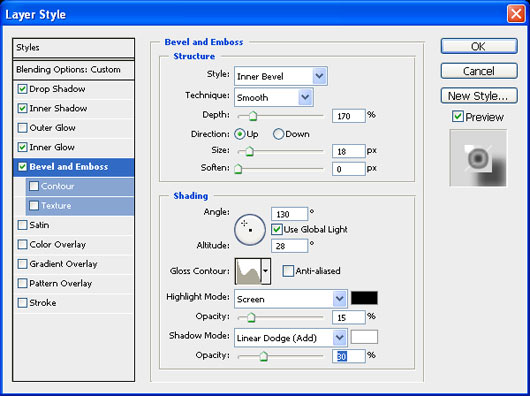Viewport: 530px width, 396px height.
Task: Toggle the Preview checkbox
Action: tap(458, 117)
